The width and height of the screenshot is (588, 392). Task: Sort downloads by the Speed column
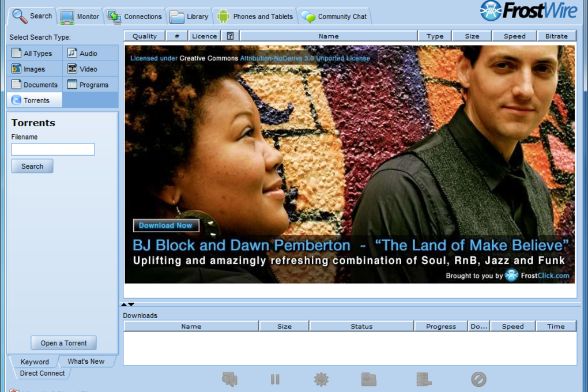pyautogui.click(x=512, y=326)
